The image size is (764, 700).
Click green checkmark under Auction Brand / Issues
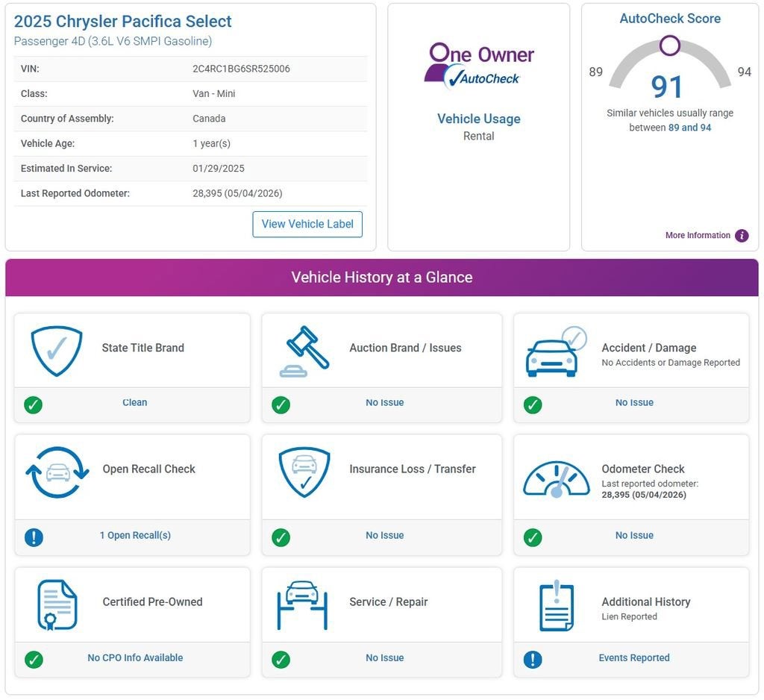click(x=281, y=404)
